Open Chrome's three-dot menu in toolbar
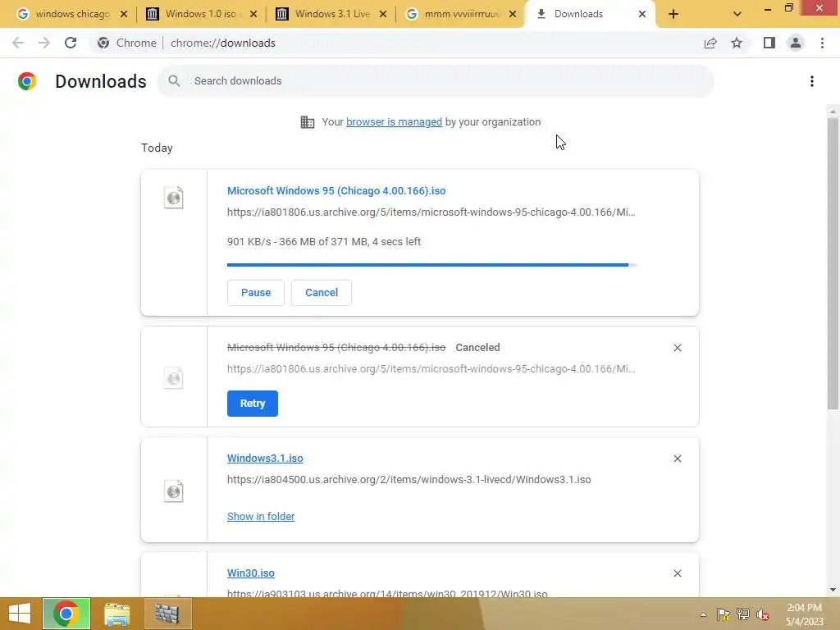 (x=822, y=43)
